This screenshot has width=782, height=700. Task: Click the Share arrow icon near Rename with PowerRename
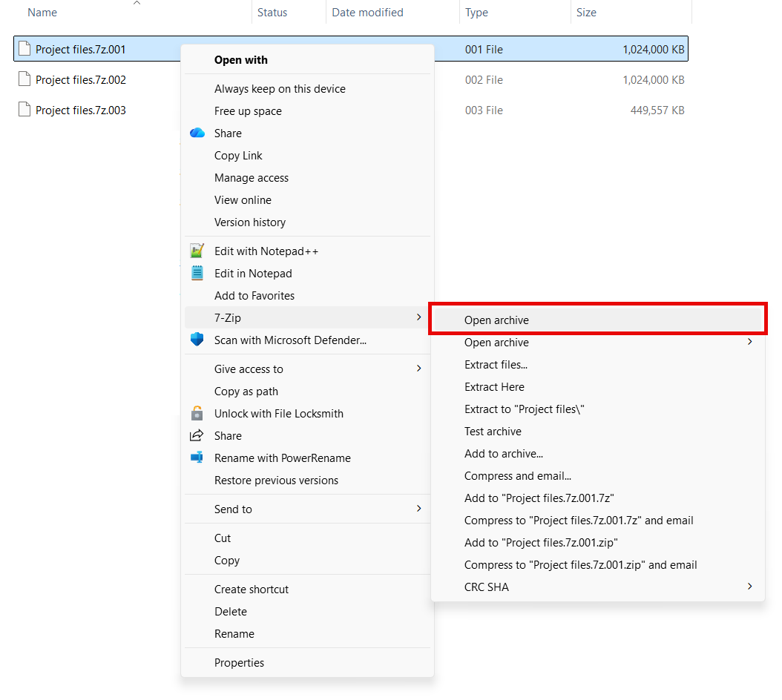pos(197,435)
